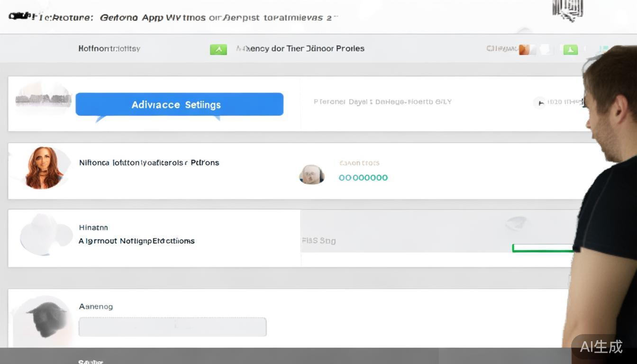Open the Mnency dor Ther Jdinoor Profes tab

click(x=300, y=48)
